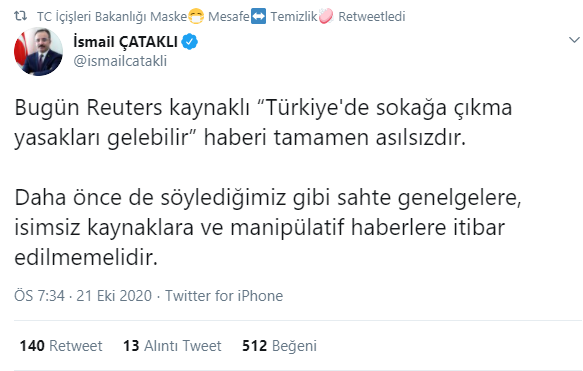Open İsmail ÇATAKLI's profile picture

pyautogui.click(x=38, y=52)
